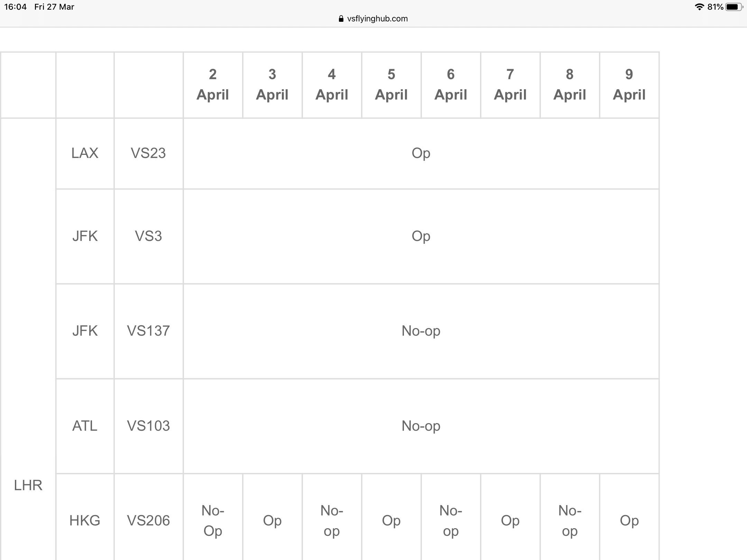The width and height of the screenshot is (747, 560).
Task: Click the VS137 flight number cell
Action: (148, 331)
